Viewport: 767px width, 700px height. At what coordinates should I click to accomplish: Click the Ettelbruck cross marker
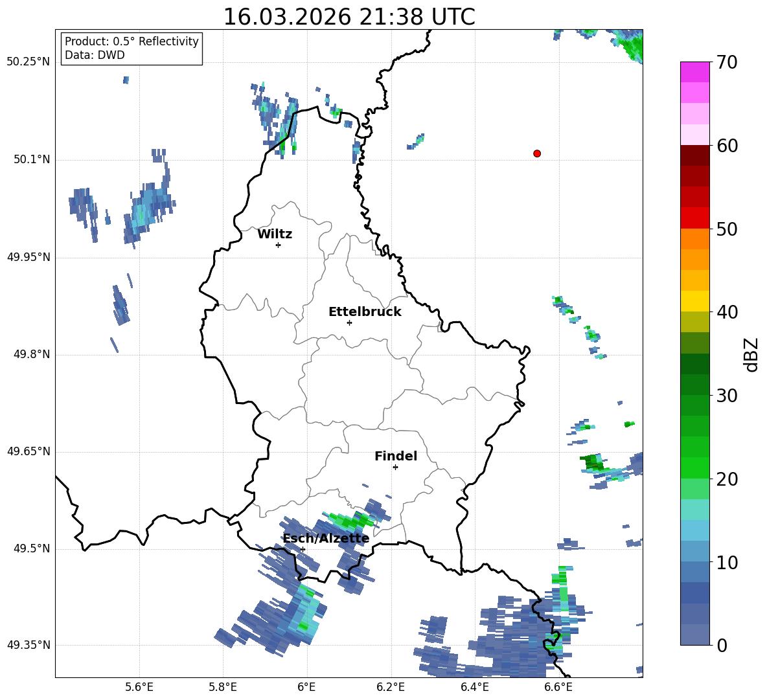click(349, 322)
